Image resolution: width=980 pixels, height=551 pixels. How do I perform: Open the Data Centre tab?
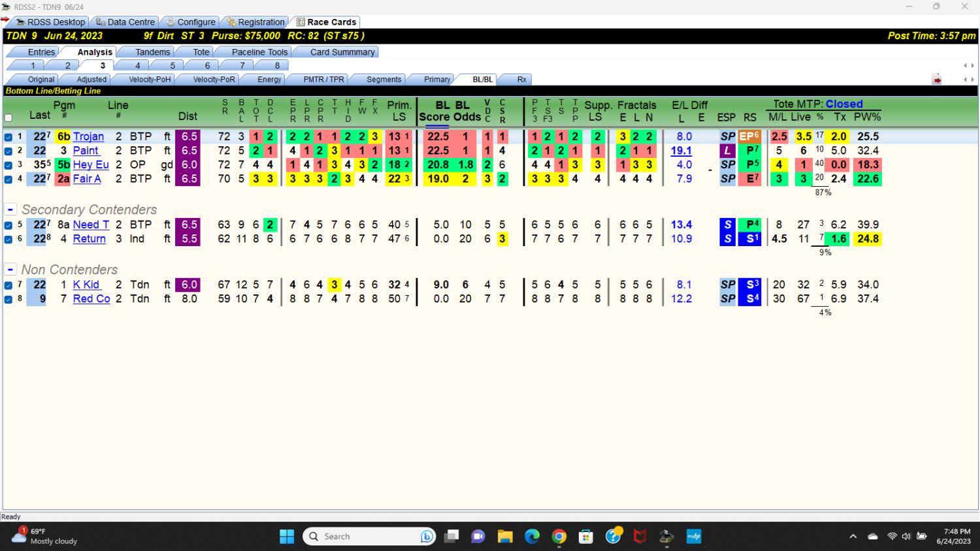[x=125, y=22]
